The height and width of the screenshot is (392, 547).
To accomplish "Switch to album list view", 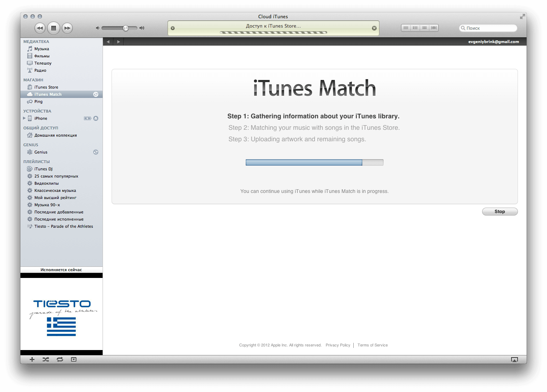I will coord(415,28).
